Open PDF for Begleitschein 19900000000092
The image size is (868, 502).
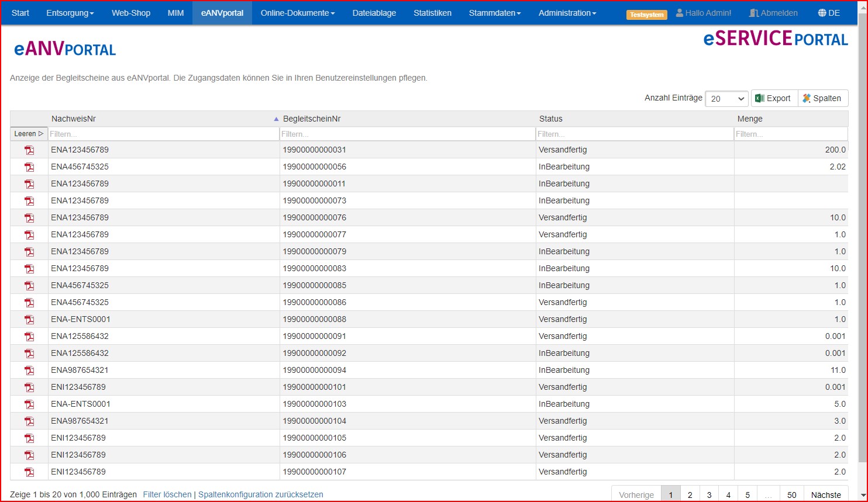click(29, 354)
